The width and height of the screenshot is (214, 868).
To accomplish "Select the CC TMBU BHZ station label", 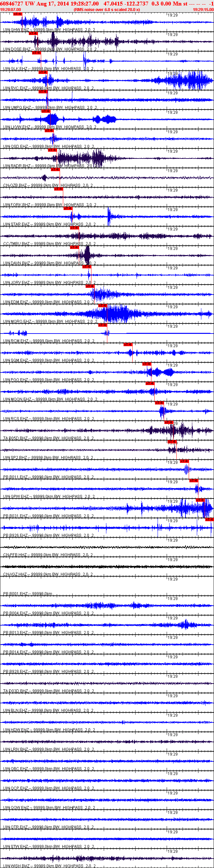I will click(x=49, y=244).
